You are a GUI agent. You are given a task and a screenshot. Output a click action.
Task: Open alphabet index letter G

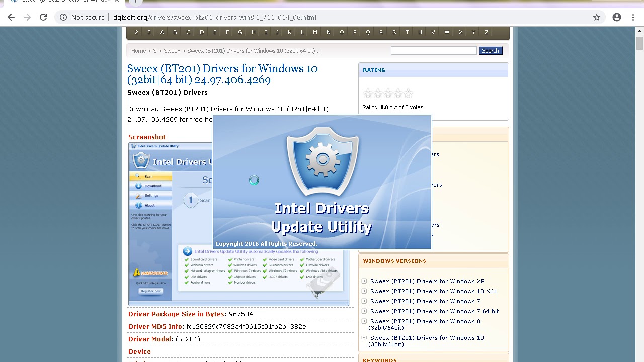(240, 32)
